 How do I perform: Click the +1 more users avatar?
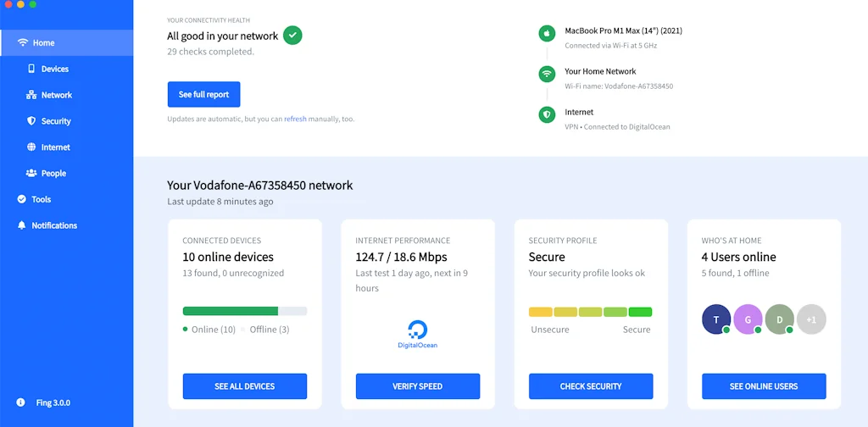[811, 319]
